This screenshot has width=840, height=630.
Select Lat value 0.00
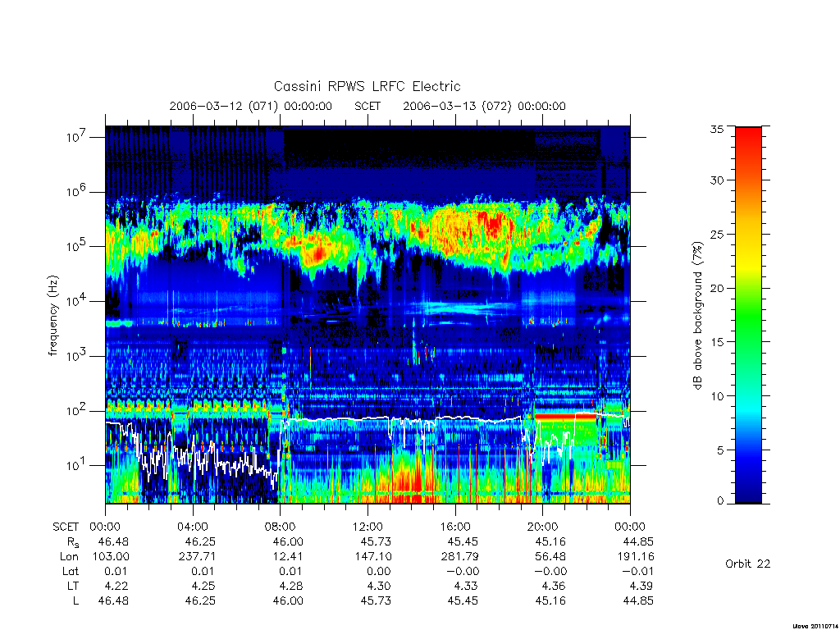click(x=379, y=572)
